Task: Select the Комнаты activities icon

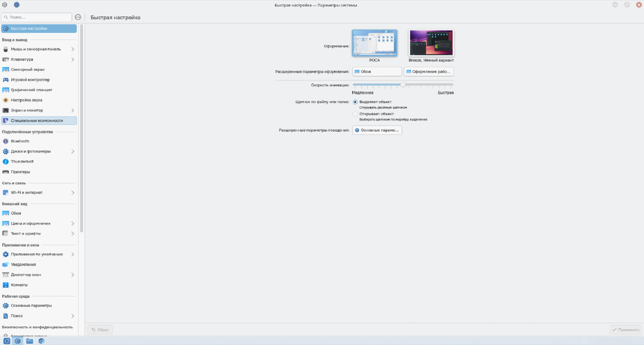Action: (6, 285)
